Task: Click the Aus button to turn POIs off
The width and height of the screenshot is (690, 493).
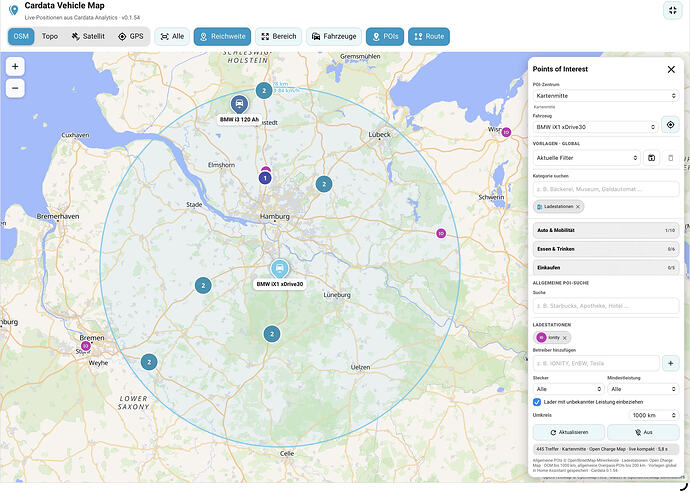Action: [x=643, y=432]
